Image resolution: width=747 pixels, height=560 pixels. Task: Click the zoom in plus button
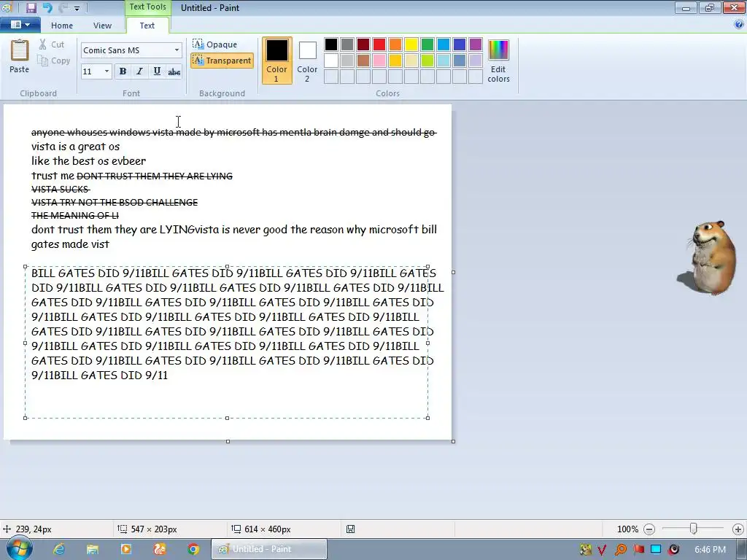(x=738, y=529)
